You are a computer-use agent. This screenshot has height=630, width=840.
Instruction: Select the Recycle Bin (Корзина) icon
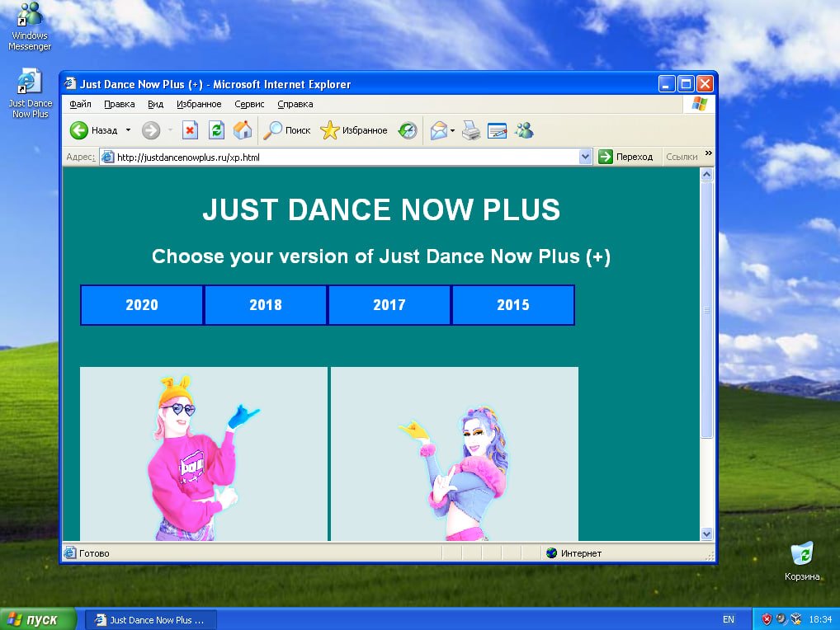click(802, 561)
